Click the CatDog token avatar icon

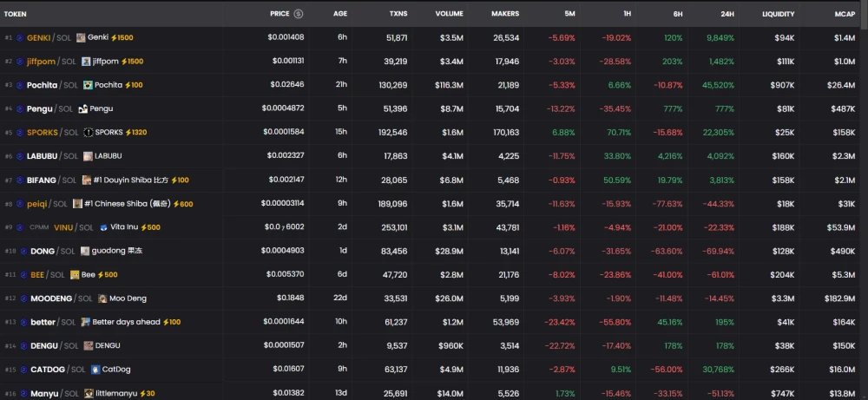tap(95, 370)
